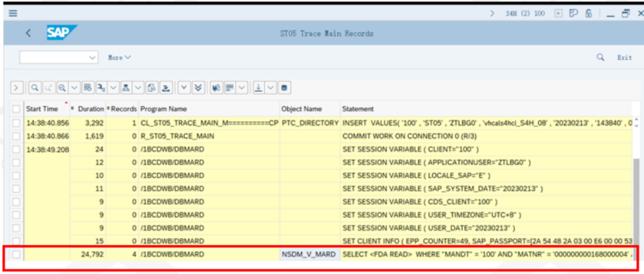Open the More menu dropdown
The width and height of the screenshot is (644, 274).
[120, 57]
